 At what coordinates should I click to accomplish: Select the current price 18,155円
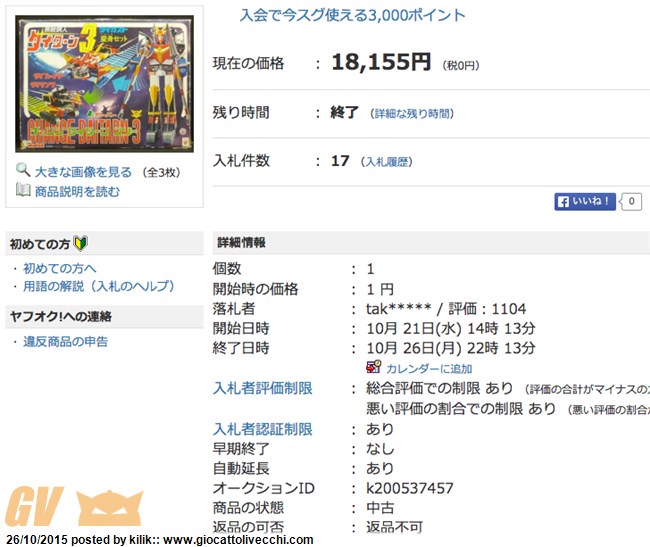tap(381, 63)
